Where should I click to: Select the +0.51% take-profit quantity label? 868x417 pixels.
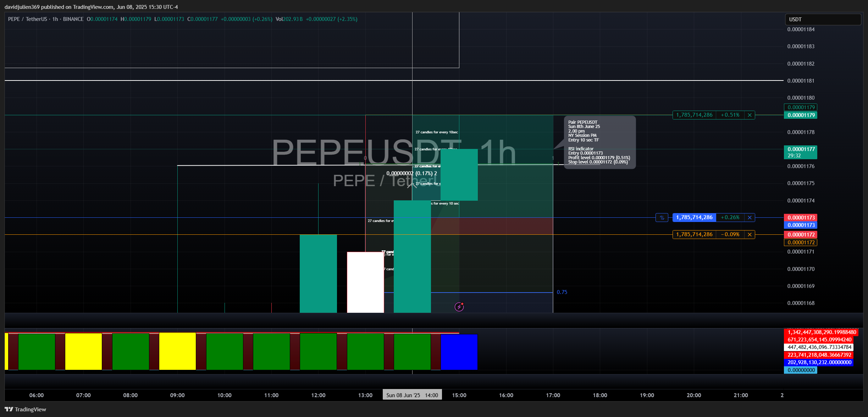694,115
